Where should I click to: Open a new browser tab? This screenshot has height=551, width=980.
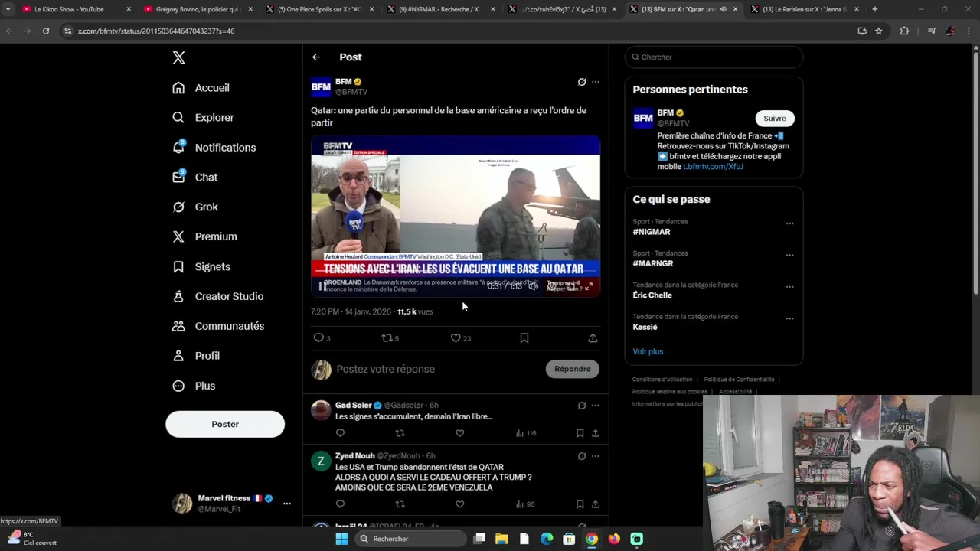pos(875,9)
